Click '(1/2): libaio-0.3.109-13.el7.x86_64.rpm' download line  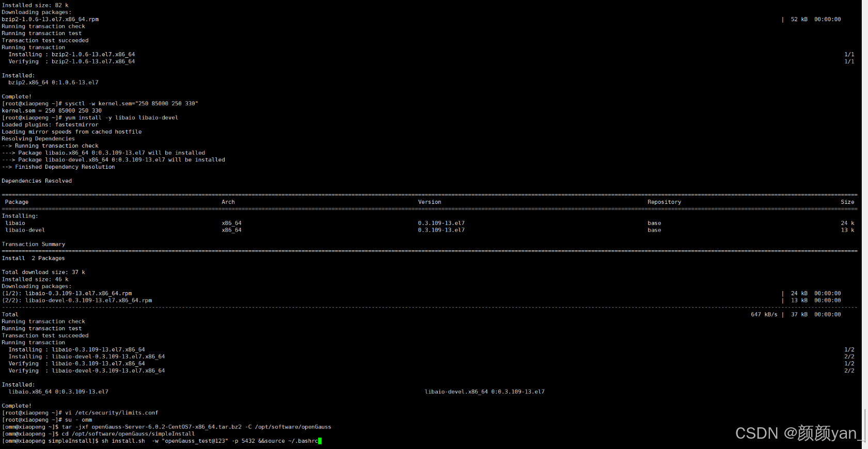pos(67,294)
